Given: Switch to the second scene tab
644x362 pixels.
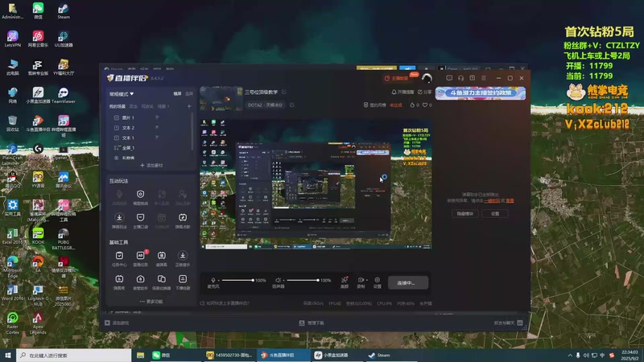Looking at the screenshot, I should click(134, 106).
